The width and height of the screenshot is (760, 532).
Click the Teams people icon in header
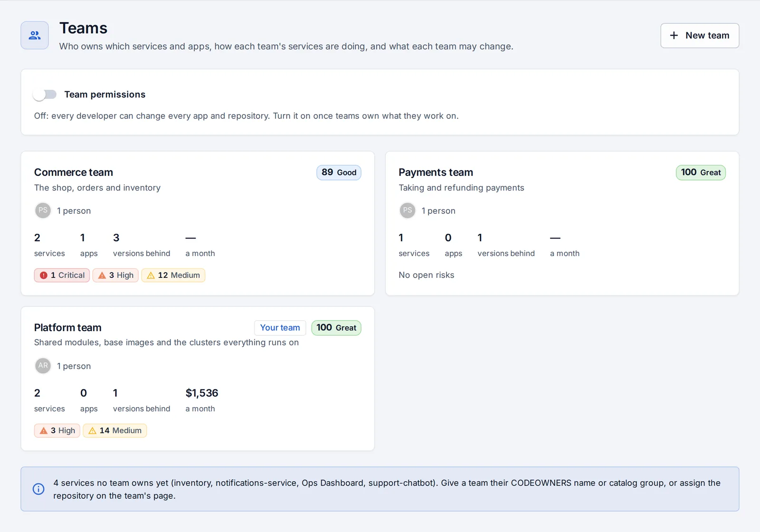coord(35,35)
